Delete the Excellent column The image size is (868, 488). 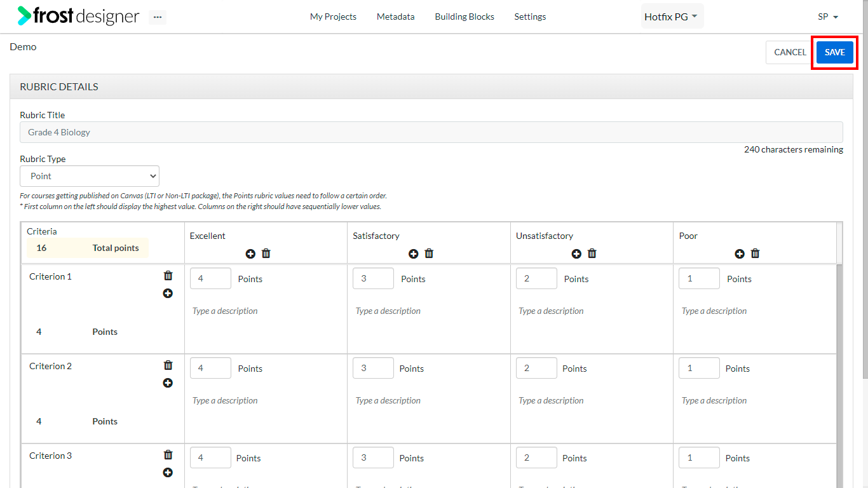coord(266,254)
